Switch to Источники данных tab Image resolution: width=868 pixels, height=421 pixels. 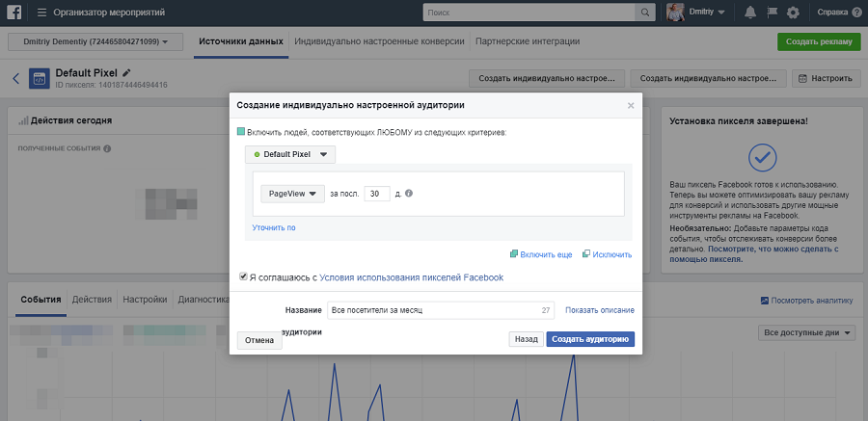coord(241,41)
